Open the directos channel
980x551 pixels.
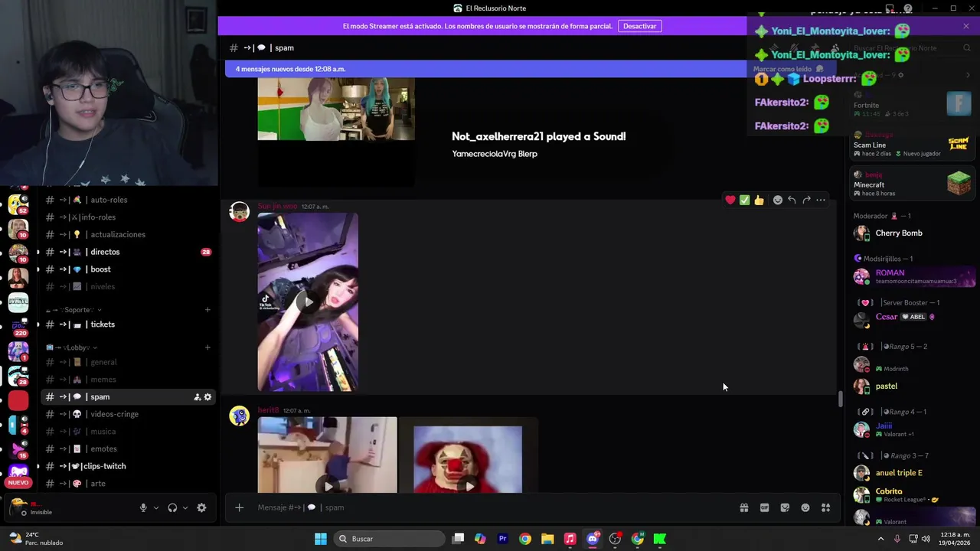128,252
